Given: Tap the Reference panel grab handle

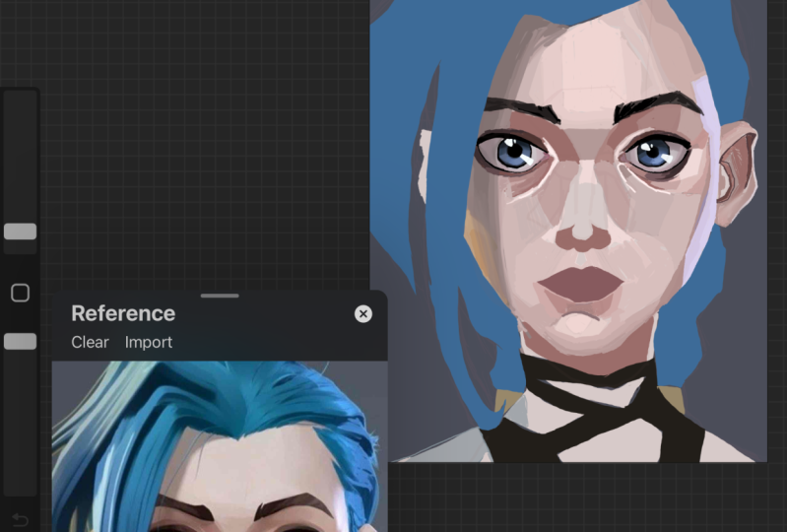Looking at the screenshot, I should pos(220,296).
